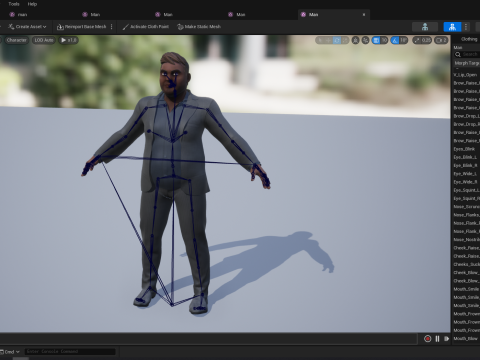Screen dimensions: 480x360
Task: Open scale snap value 0.25 dropdown
Action: point(426,40)
